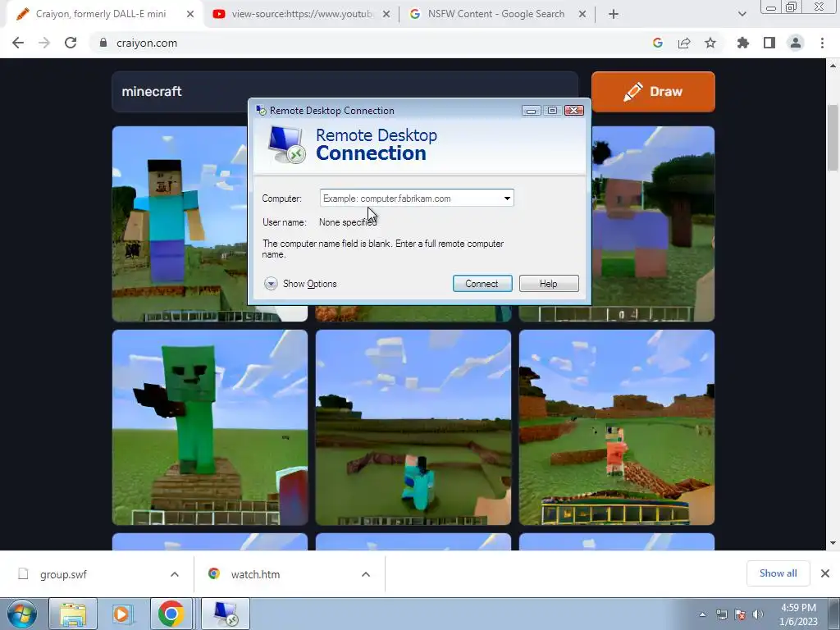Open Windows Explorer from the taskbar
Viewport: 840px width, 630px height.
73,614
